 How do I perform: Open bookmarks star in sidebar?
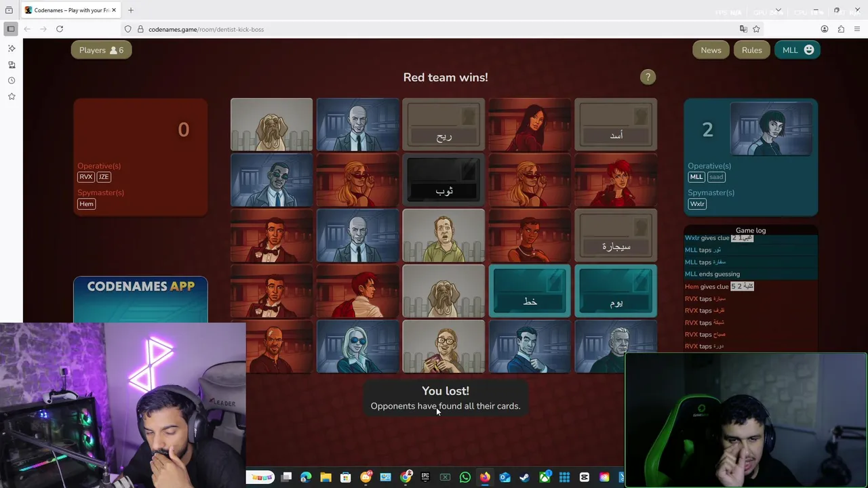point(12,97)
